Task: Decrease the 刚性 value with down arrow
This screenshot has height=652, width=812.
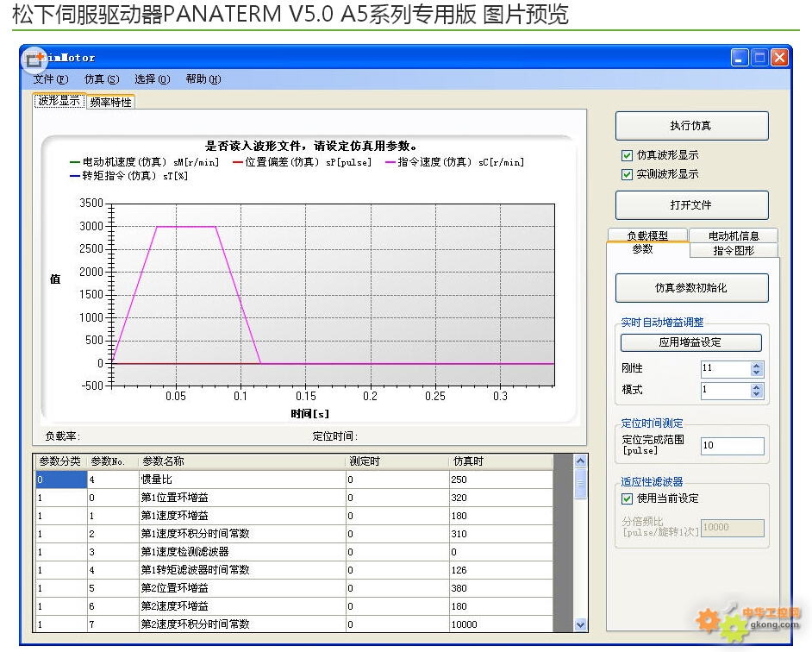Action: tap(757, 373)
